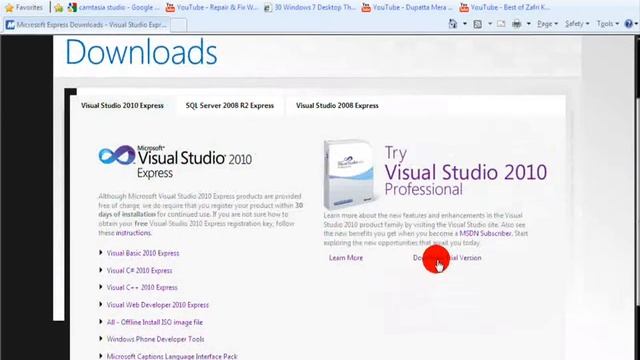This screenshot has height=360, width=640.
Task: Expand Microsoft Captions Language Interface Pack arrow
Action: [x=100, y=356]
